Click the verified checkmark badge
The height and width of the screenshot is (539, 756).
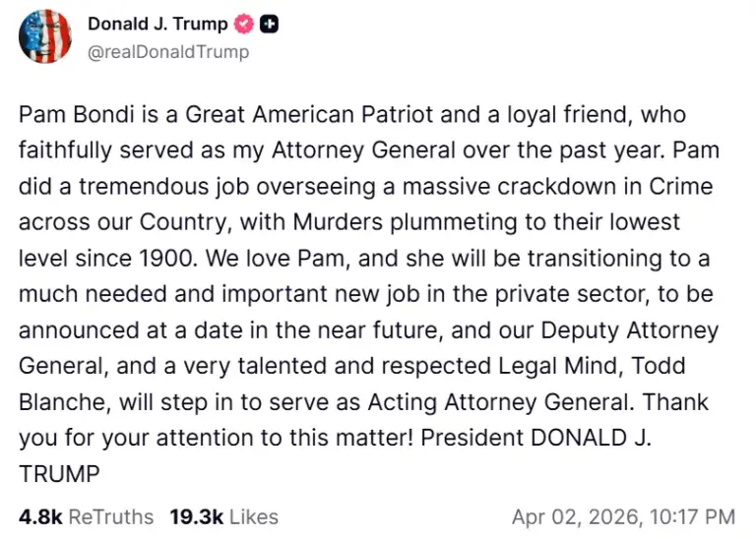(x=244, y=25)
